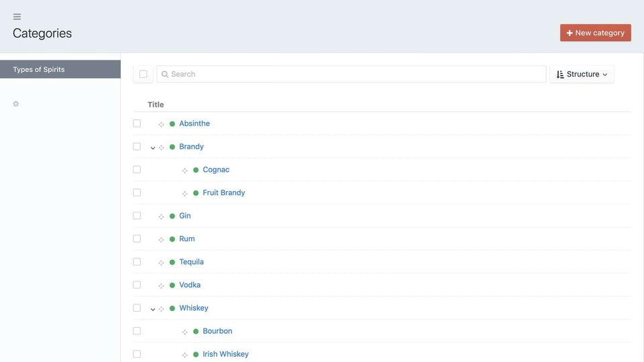Grab the move handle for Absinthe

(161, 125)
